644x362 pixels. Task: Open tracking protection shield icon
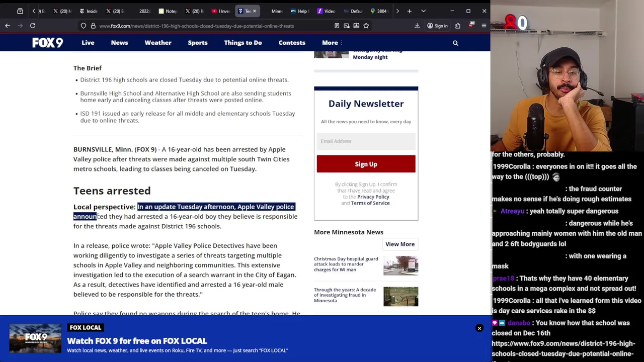click(x=84, y=26)
